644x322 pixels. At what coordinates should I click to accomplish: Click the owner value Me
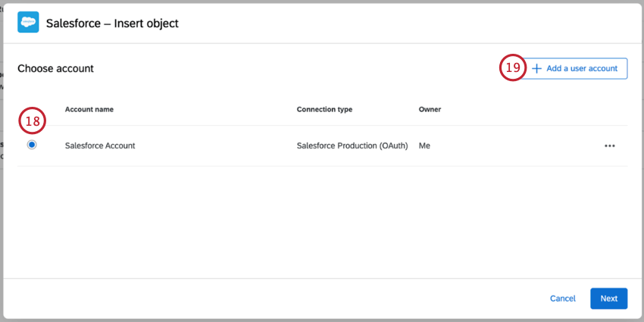click(424, 145)
